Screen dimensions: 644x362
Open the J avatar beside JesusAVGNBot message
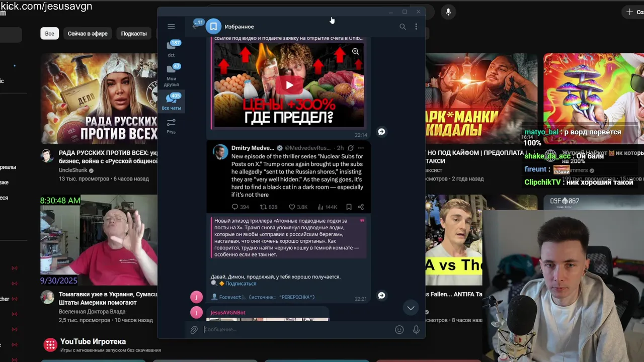196,312
